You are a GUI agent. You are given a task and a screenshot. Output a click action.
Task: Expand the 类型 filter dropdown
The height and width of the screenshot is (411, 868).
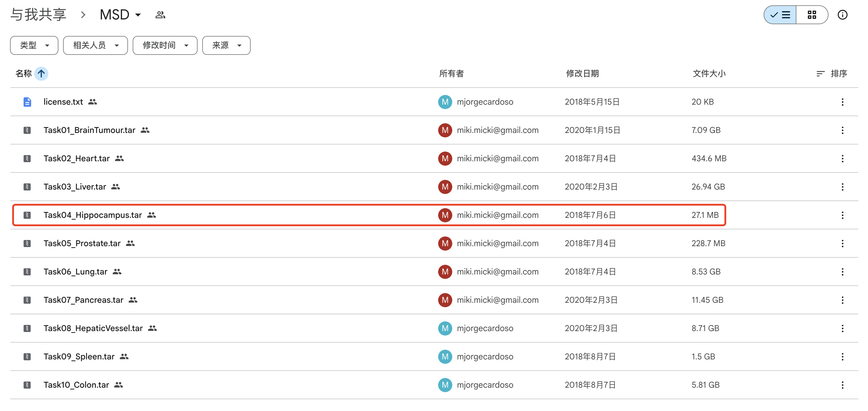(x=34, y=45)
